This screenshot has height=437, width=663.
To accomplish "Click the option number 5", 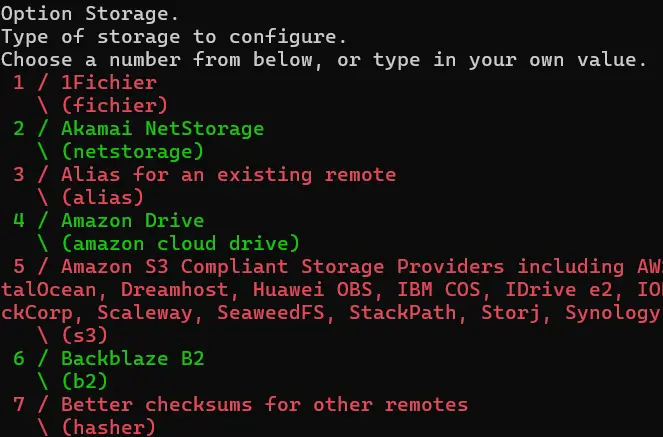I will (20, 267).
